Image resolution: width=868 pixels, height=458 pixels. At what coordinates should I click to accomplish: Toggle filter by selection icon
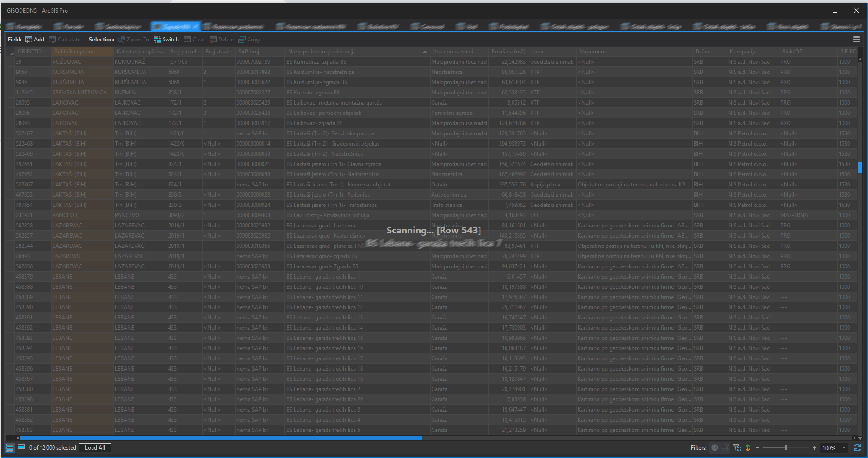(736, 448)
